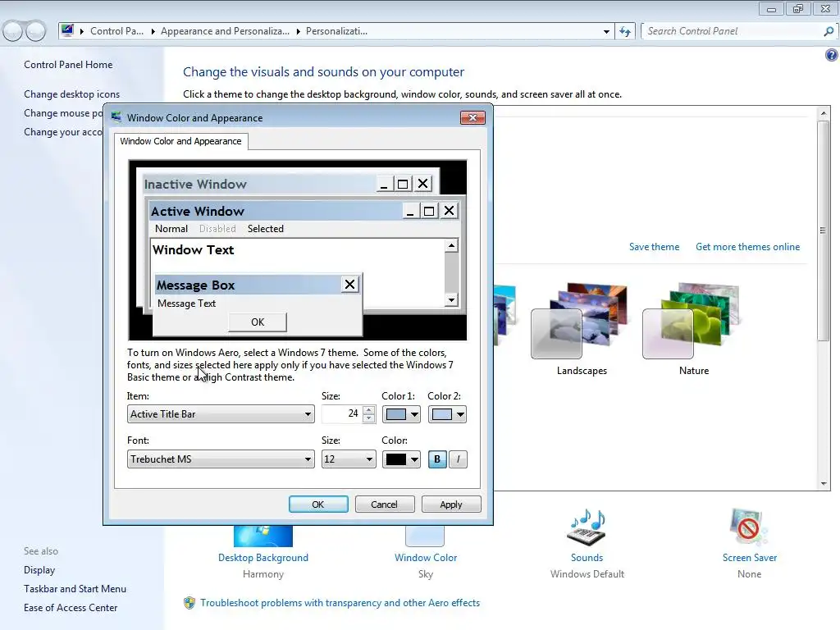This screenshot has width=840, height=630.
Task: Open the Item dropdown showing Active Title Bar
Action: pyautogui.click(x=221, y=414)
